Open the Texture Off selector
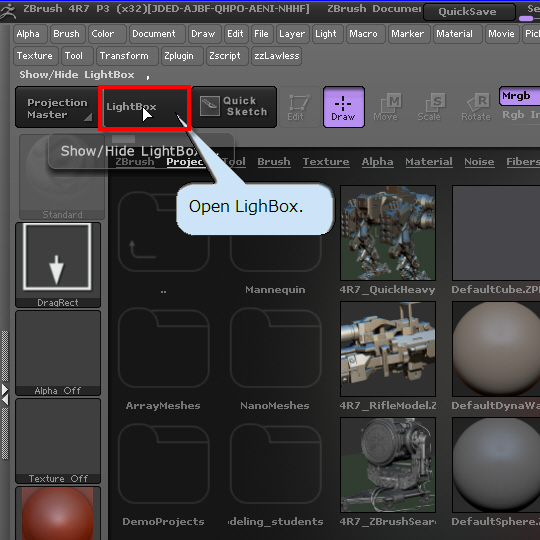Screen dimensions: 540x540 (58, 441)
